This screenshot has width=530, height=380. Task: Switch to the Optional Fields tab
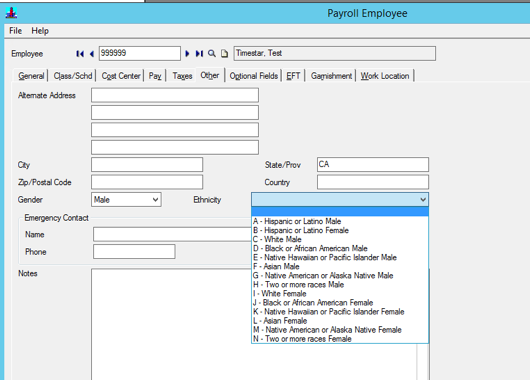(254, 76)
